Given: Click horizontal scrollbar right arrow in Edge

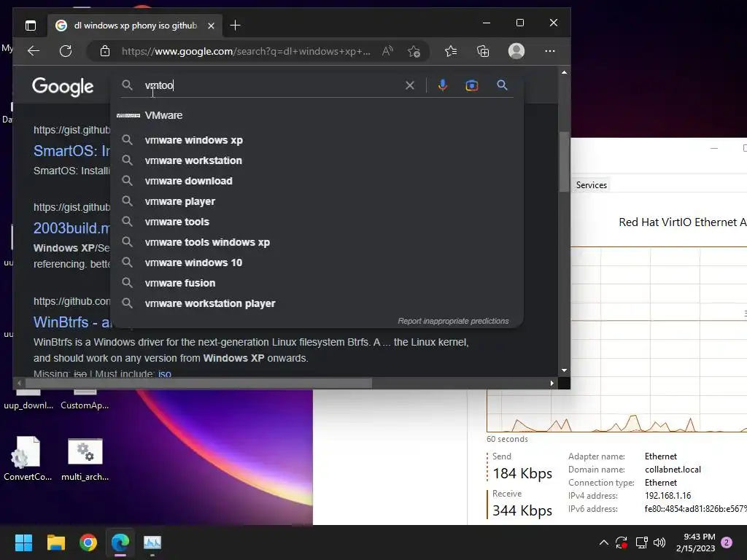Looking at the screenshot, I should (x=552, y=383).
